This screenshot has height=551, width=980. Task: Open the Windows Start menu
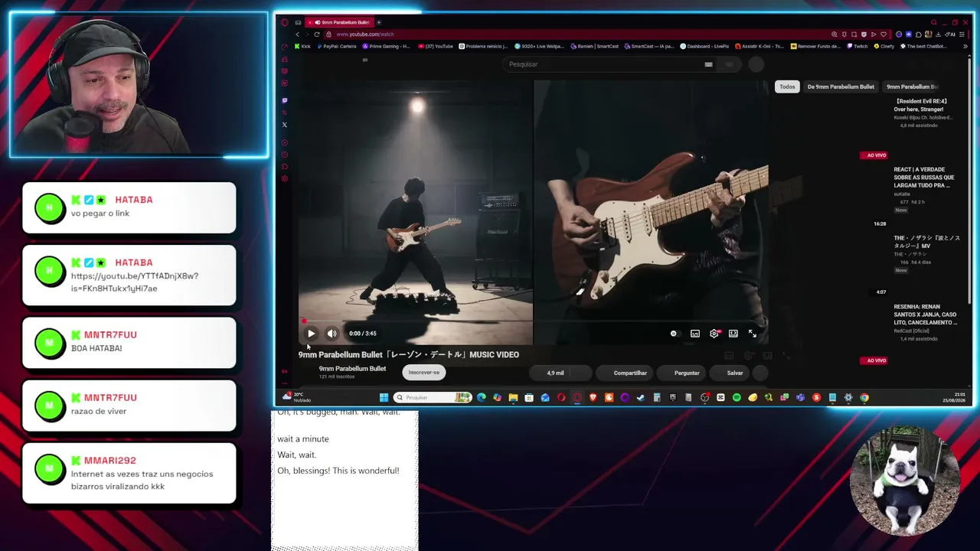384,398
